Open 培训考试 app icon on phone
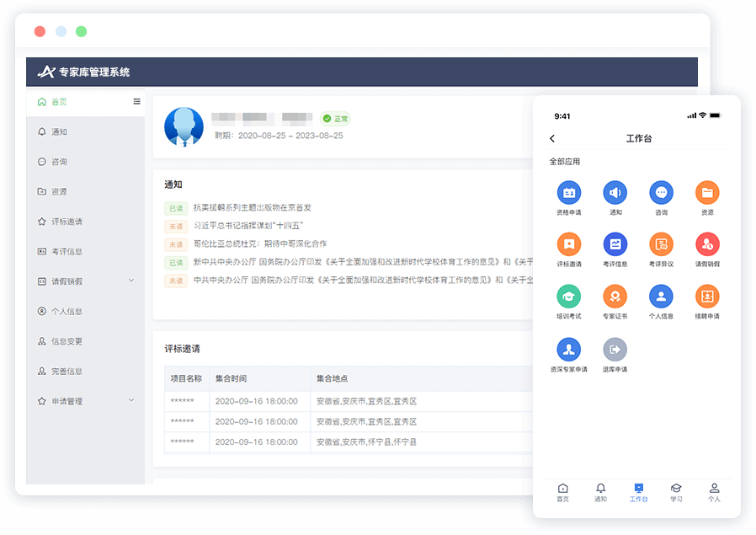 568,297
